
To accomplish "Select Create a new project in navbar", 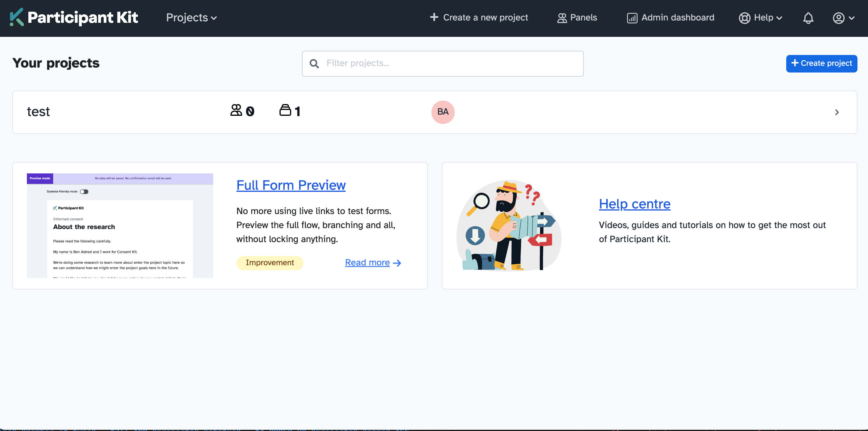I will pyautogui.click(x=479, y=18).
